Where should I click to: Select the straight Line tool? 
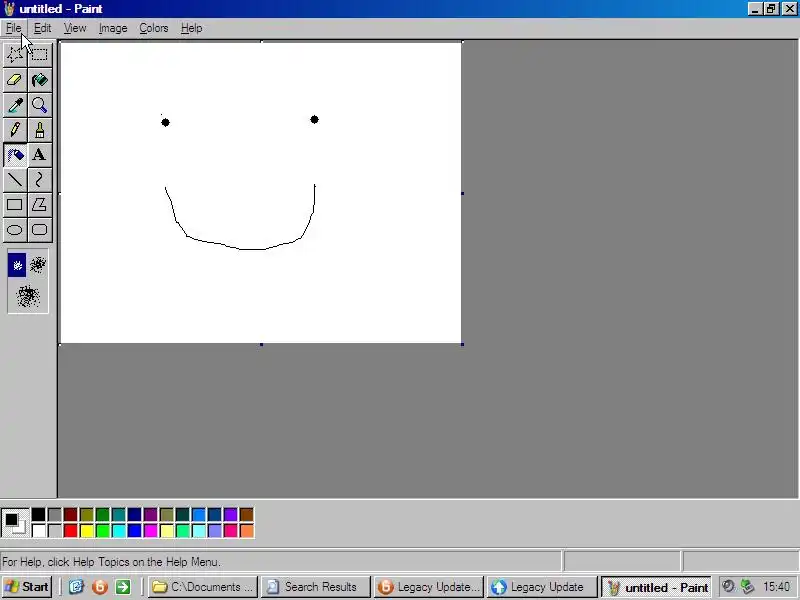click(x=15, y=180)
